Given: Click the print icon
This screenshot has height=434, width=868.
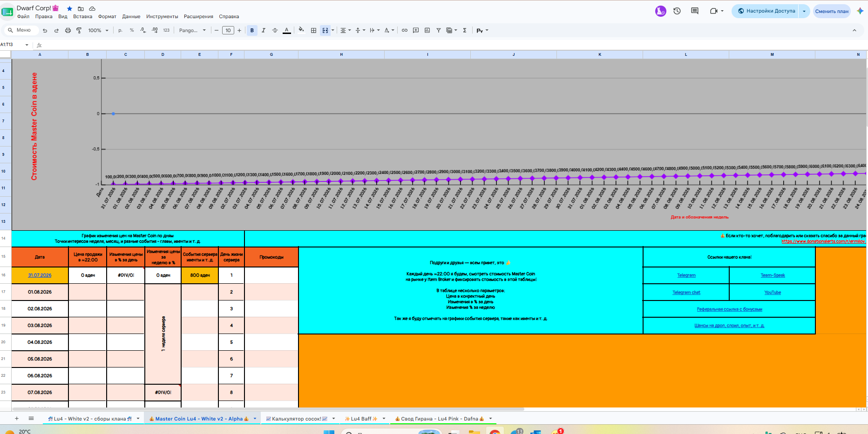Looking at the screenshot, I should tap(68, 30).
